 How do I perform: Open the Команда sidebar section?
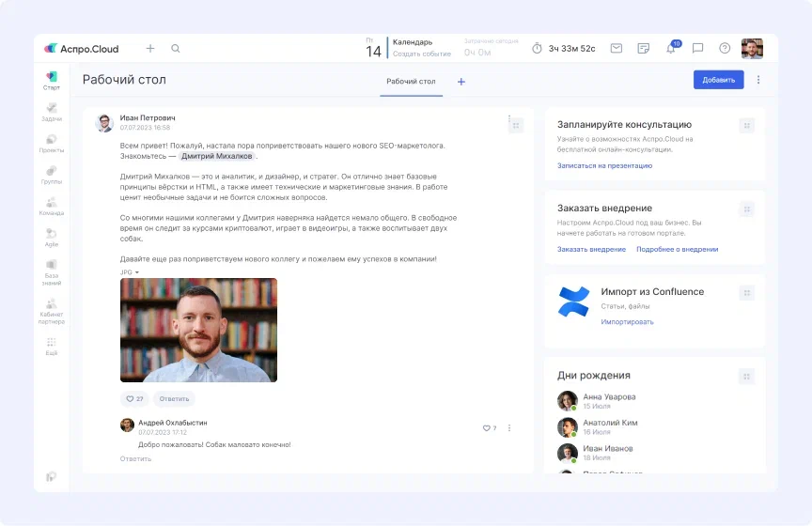tap(52, 207)
